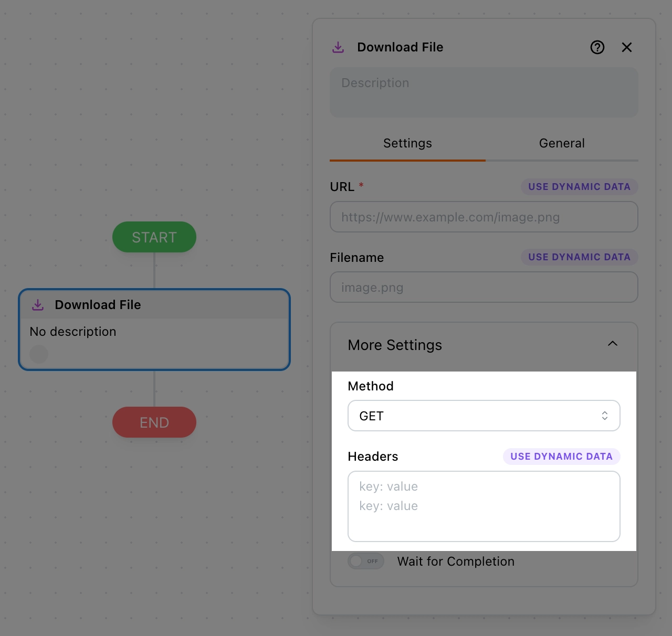
Task: Select the Settings tab
Action: point(407,143)
